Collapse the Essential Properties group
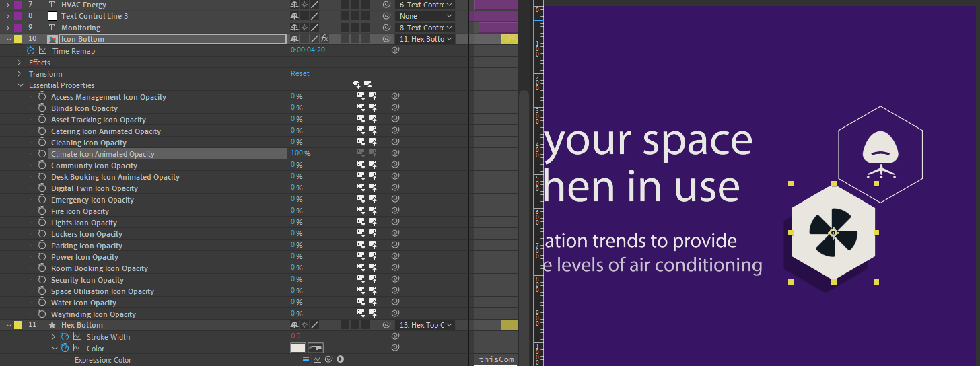This screenshot has width=980, height=366. point(20,85)
